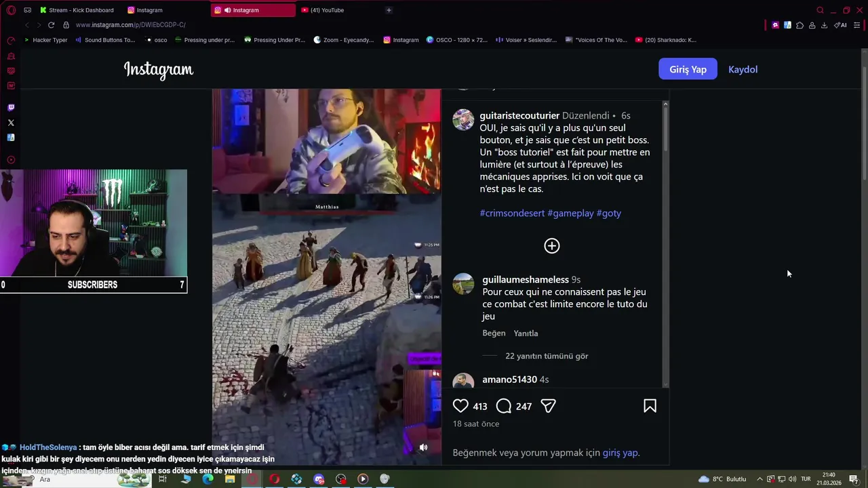Unmute the video with speaker icon

pyautogui.click(x=423, y=447)
